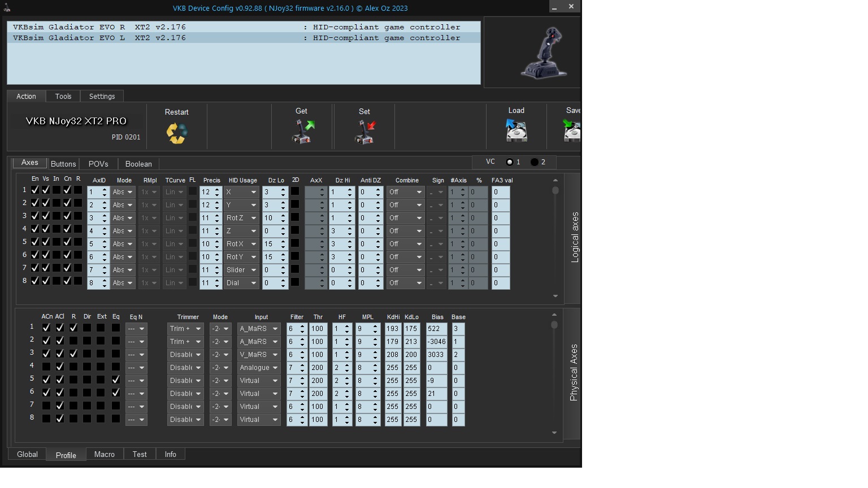Toggle R checkbox for physical axis 3
This screenshot has width=868, height=488.
tap(73, 353)
